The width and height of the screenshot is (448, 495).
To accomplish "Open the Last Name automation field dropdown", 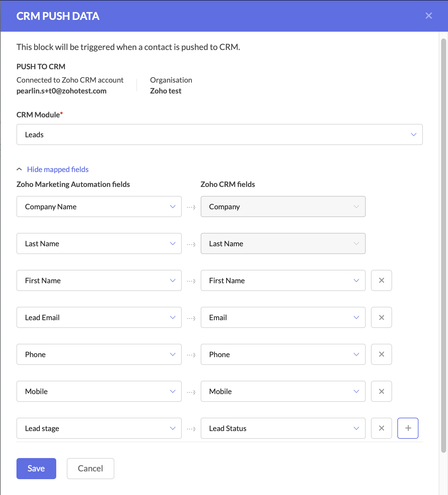I will [x=99, y=243].
